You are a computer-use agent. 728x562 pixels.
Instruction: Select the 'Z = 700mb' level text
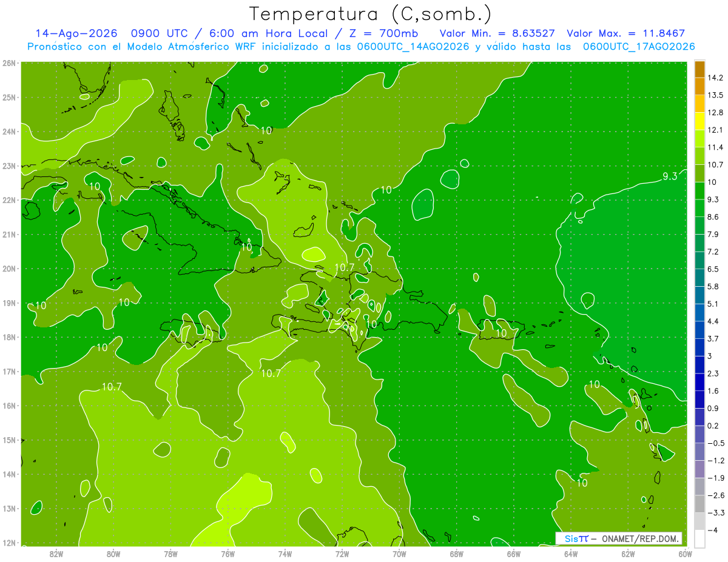coord(381,34)
